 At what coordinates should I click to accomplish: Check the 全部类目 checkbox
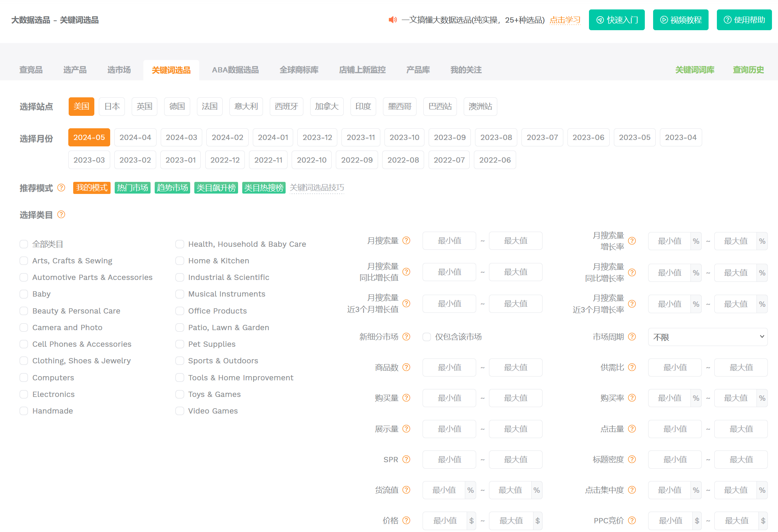coord(24,244)
